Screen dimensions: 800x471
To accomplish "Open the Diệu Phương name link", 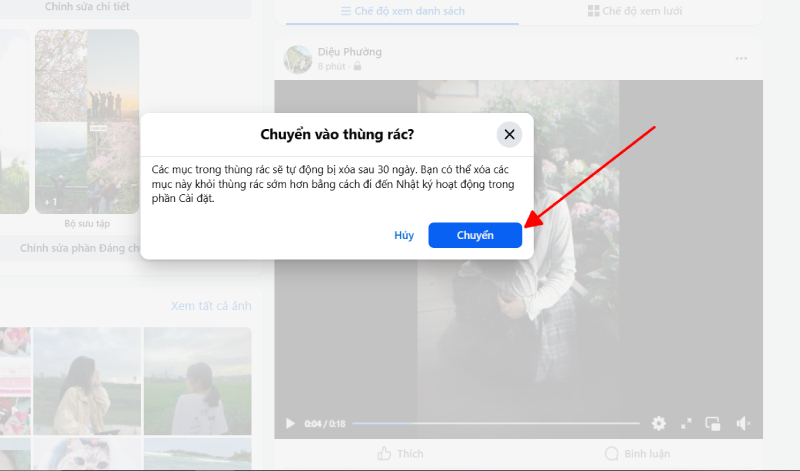I will (349, 52).
